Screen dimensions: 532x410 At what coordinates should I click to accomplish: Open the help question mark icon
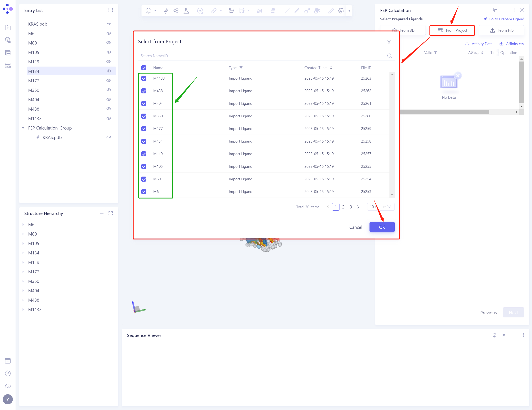click(8, 373)
